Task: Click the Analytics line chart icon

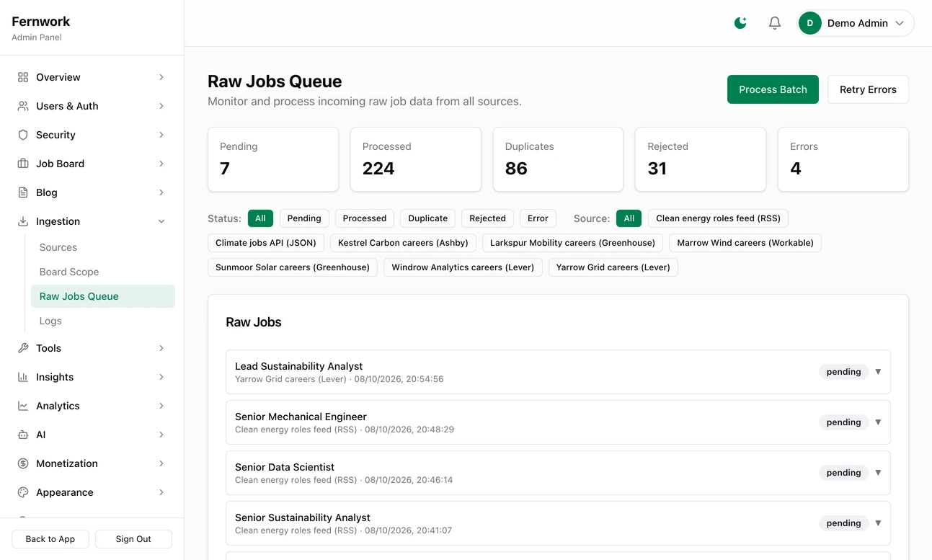Action: [x=23, y=406]
